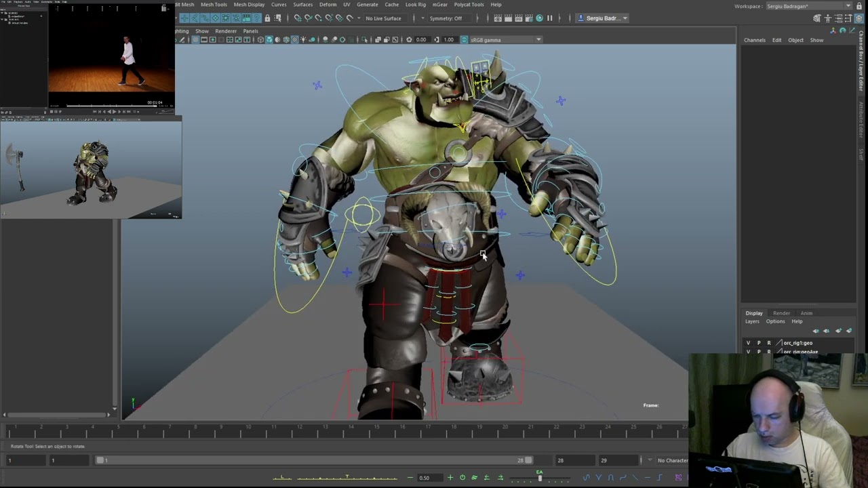Open the Options menu in Layer Editor
868x488 pixels.
(775, 321)
